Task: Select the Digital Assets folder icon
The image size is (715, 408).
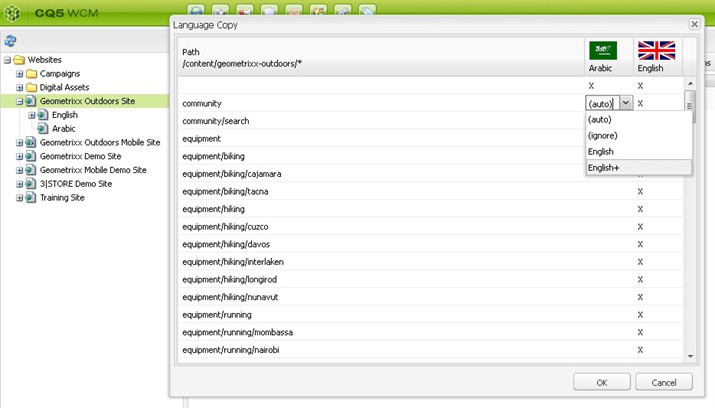Action: [31, 88]
